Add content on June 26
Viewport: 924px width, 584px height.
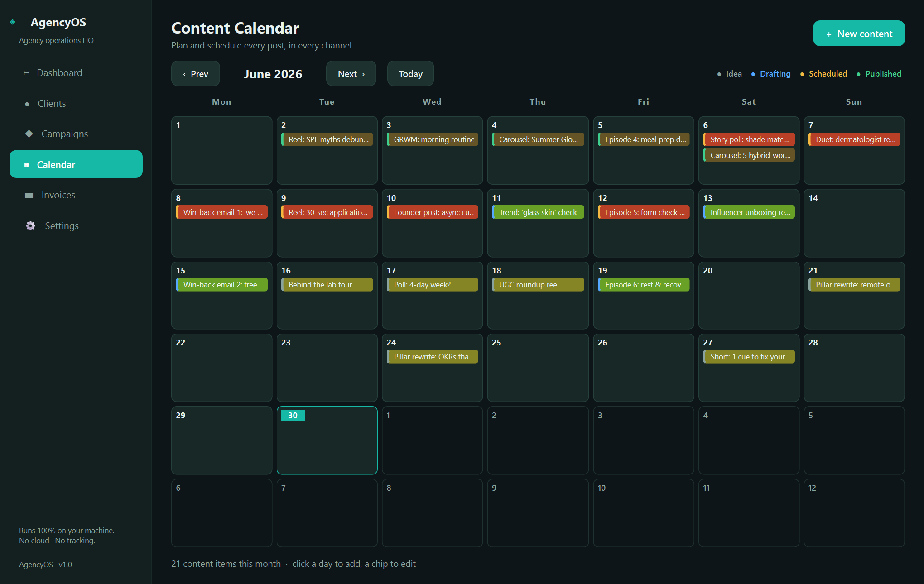click(644, 368)
